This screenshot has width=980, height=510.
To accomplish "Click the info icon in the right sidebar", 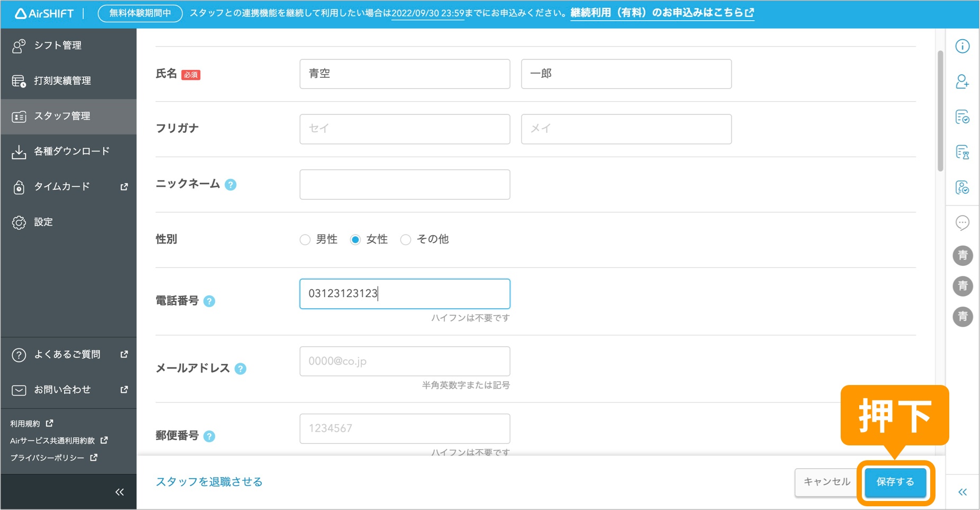I will point(963,46).
